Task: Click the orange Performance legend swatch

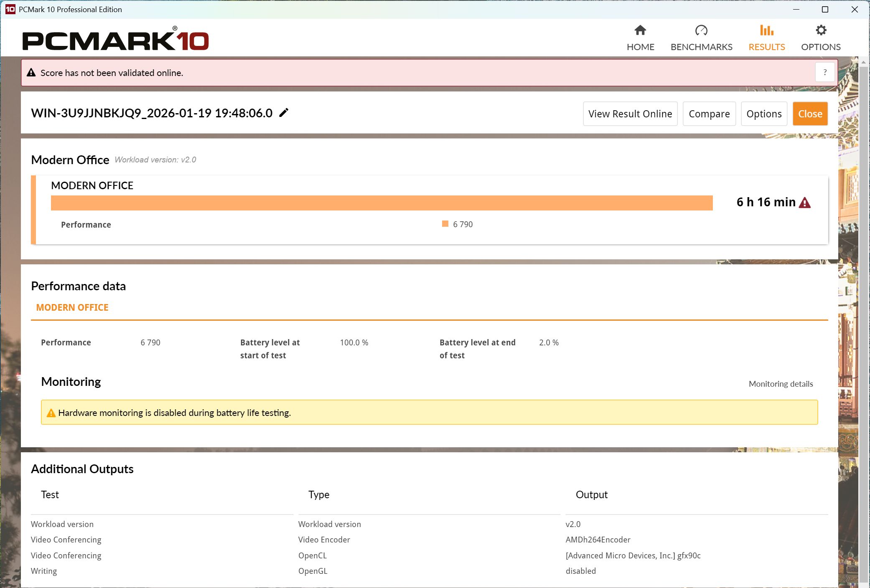Action: (445, 224)
